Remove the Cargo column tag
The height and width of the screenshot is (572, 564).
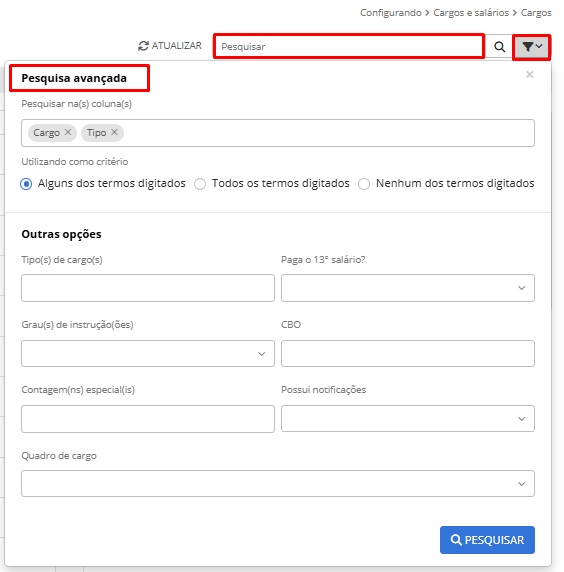tap(68, 132)
